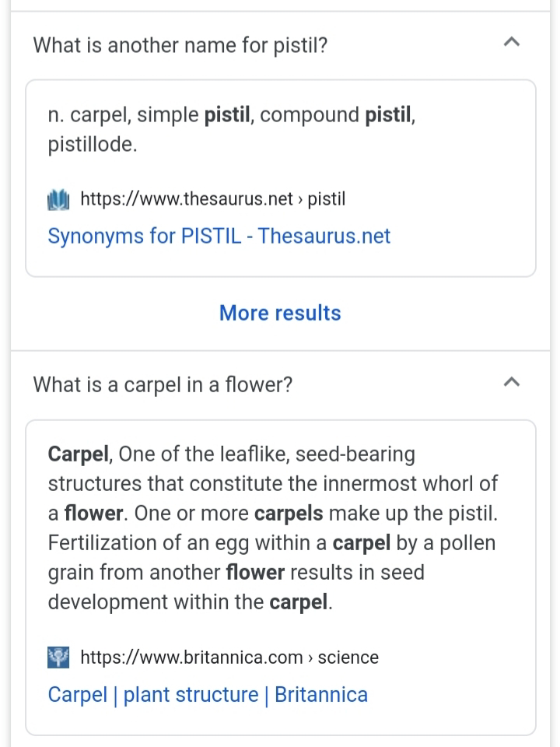Click the word "pistillode" in the synonyms snippet
560x747 pixels.
[91, 146]
